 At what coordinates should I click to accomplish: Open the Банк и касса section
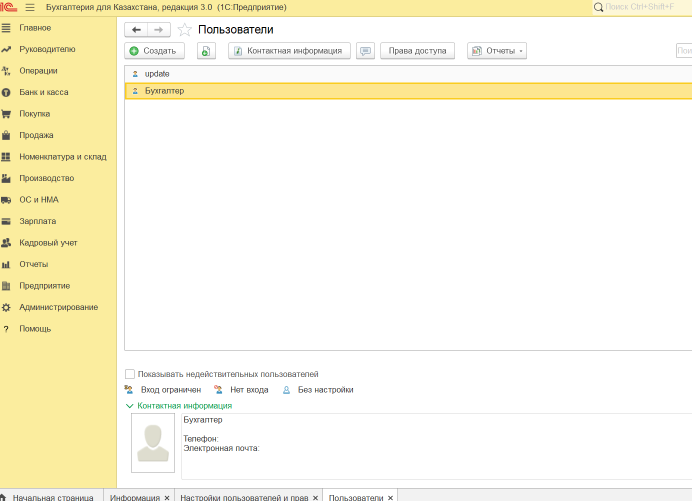[x=45, y=92]
